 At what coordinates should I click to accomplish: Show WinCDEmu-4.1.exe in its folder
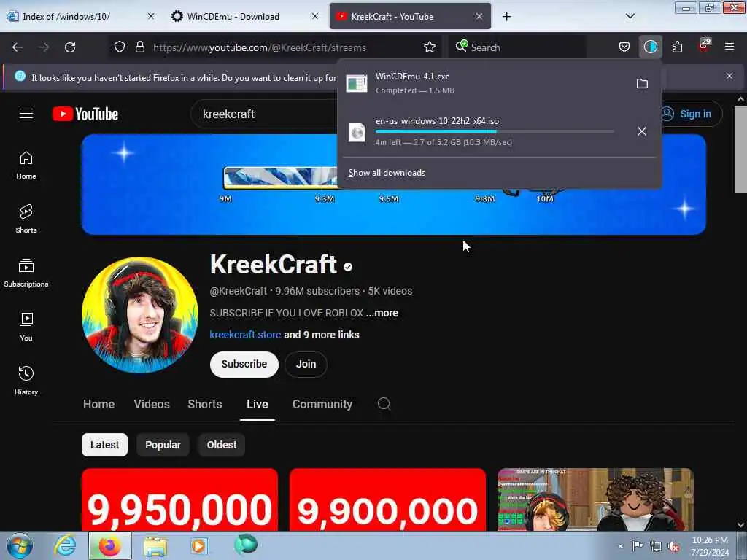(x=642, y=84)
